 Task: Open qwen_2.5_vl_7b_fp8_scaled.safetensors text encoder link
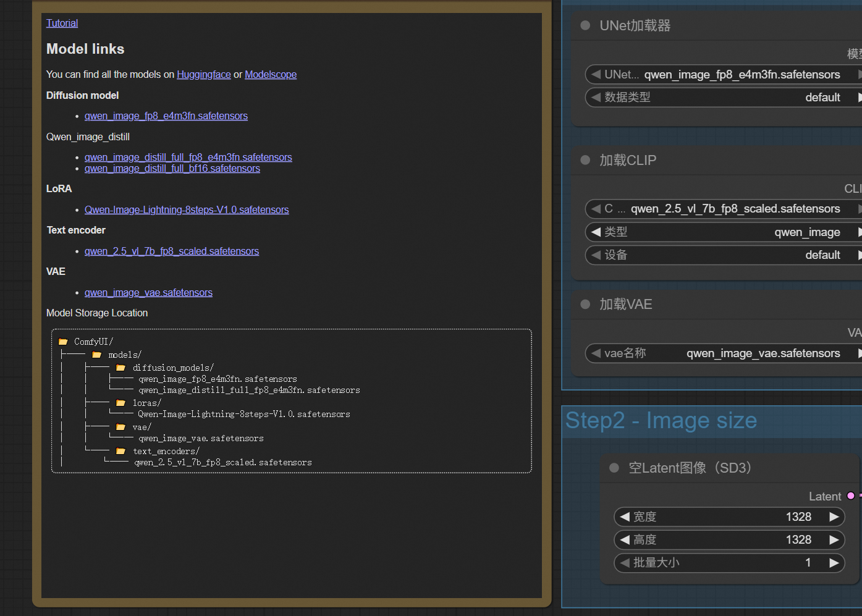tap(171, 251)
